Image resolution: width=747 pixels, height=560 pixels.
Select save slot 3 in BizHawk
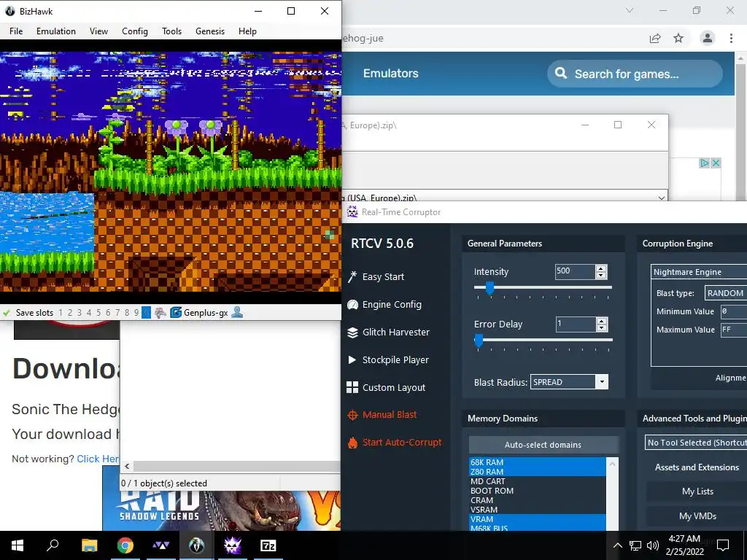(x=80, y=313)
